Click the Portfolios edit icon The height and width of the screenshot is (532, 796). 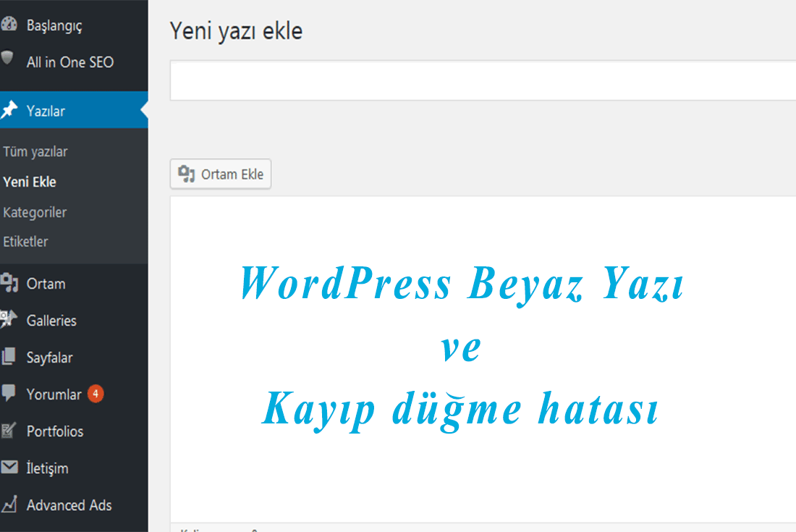coord(9,430)
